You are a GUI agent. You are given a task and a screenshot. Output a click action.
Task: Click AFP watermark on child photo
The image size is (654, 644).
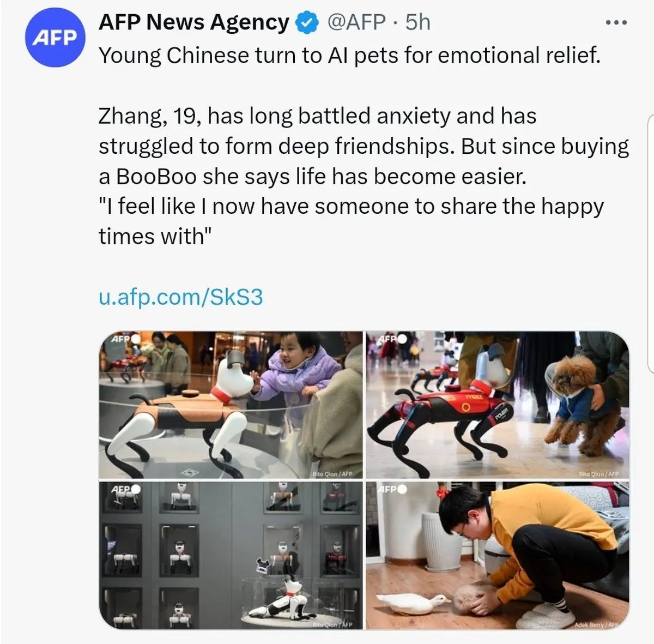point(125,339)
